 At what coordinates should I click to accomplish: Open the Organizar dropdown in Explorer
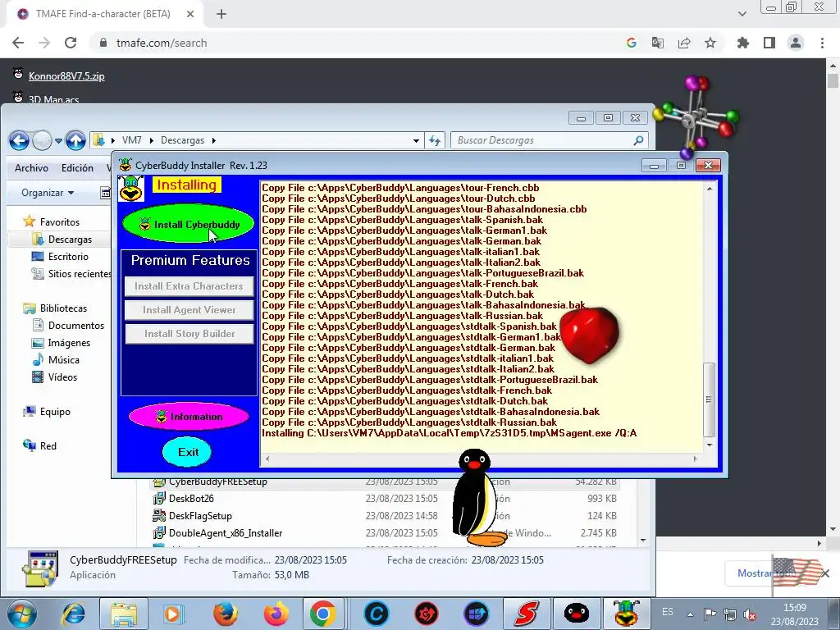(x=48, y=192)
